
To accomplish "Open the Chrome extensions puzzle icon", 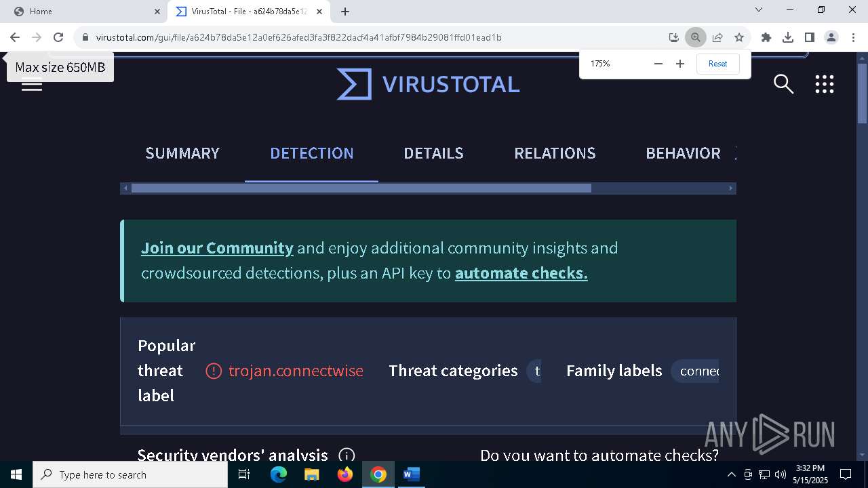I will [766, 37].
